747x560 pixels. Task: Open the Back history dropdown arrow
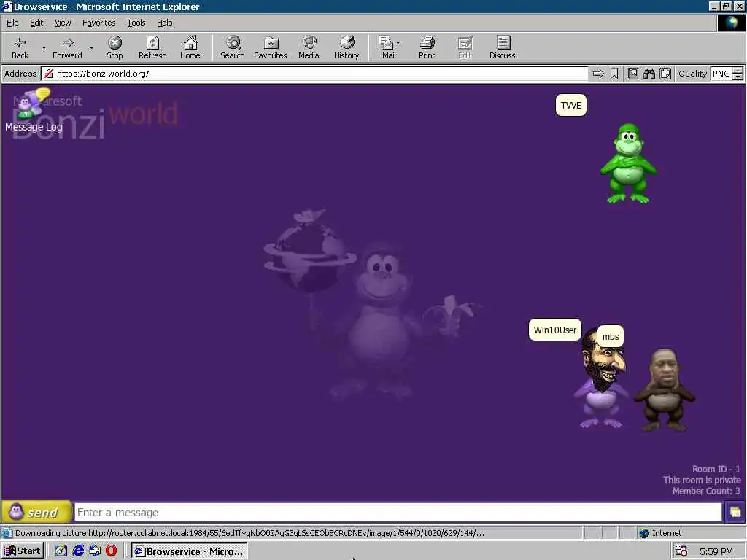pos(44,47)
